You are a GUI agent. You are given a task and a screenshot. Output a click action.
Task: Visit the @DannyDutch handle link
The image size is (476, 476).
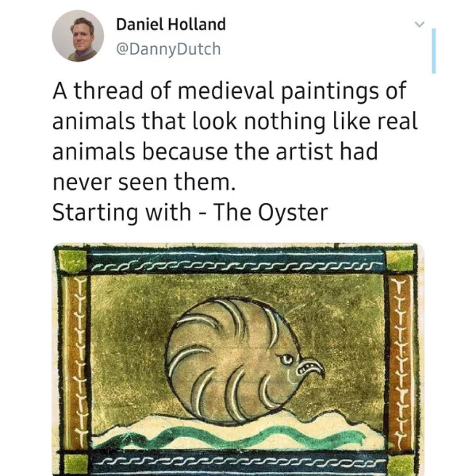168,49
